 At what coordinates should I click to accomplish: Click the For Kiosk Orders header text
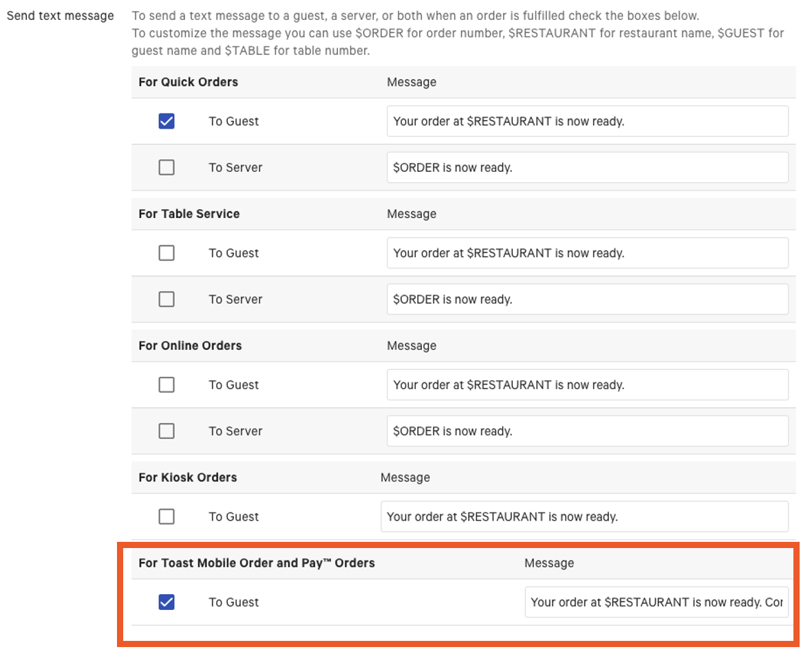[187, 477]
